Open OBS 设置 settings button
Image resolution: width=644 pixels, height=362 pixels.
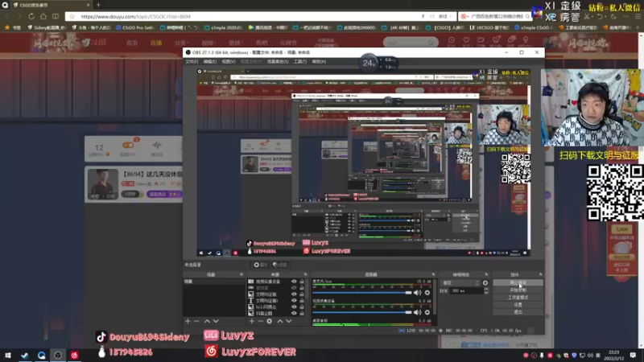pos(518,305)
